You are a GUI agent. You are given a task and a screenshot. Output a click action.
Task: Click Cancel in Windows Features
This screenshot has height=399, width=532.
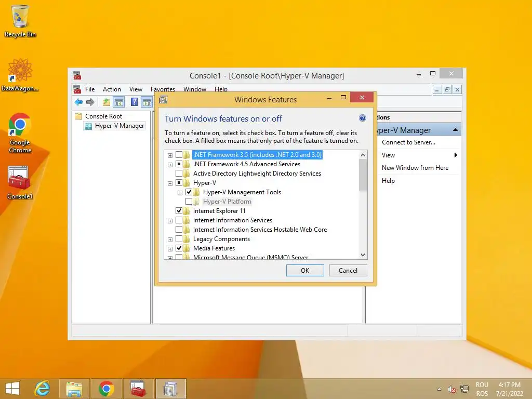pyautogui.click(x=348, y=270)
